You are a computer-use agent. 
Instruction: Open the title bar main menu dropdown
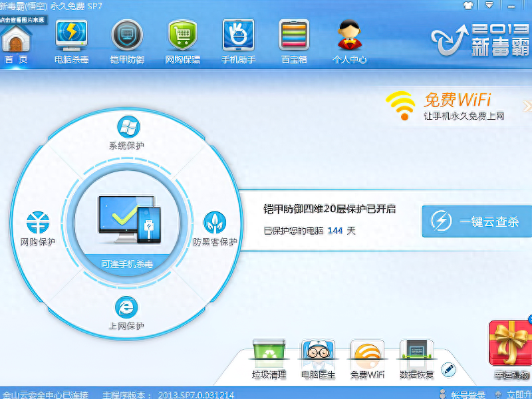[x=489, y=5]
